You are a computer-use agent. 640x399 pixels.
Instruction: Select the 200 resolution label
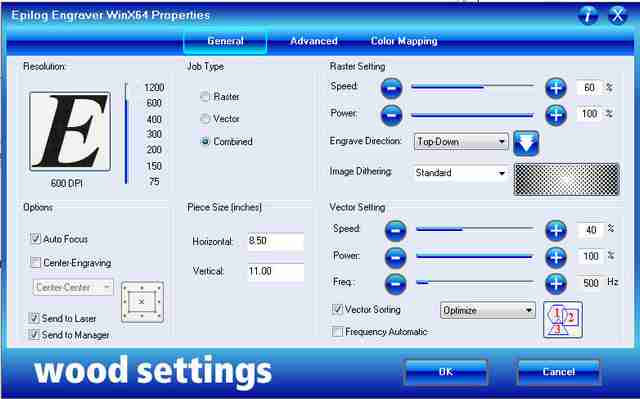pyautogui.click(x=154, y=150)
